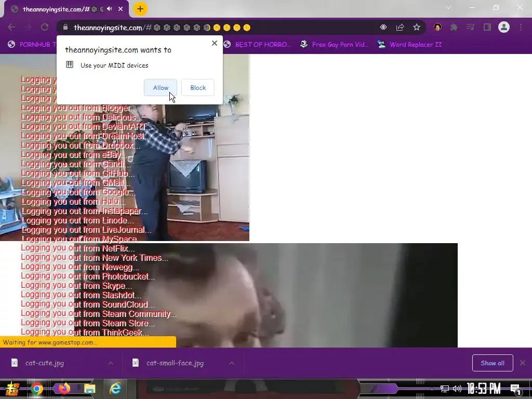View site info via padlock icon
This screenshot has height=399, width=532.
pyautogui.click(x=65, y=27)
